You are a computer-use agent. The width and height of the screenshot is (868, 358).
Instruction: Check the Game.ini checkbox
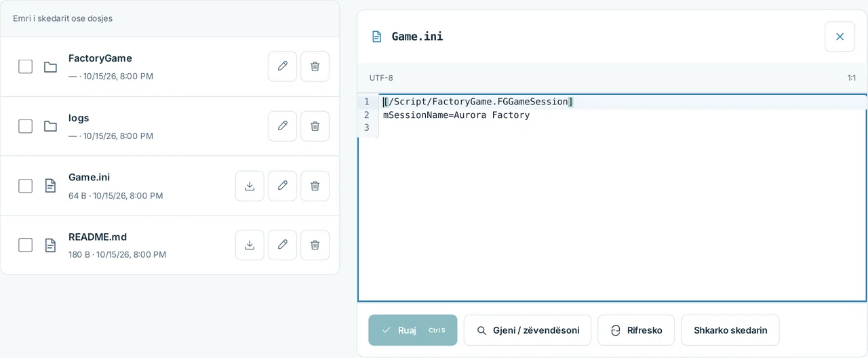(x=25, y=186)
